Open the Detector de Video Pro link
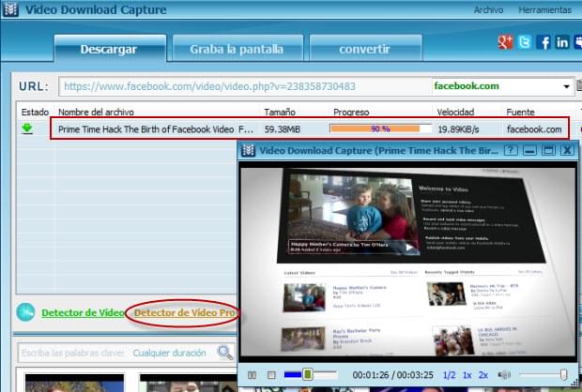 (x=185, y=313)
